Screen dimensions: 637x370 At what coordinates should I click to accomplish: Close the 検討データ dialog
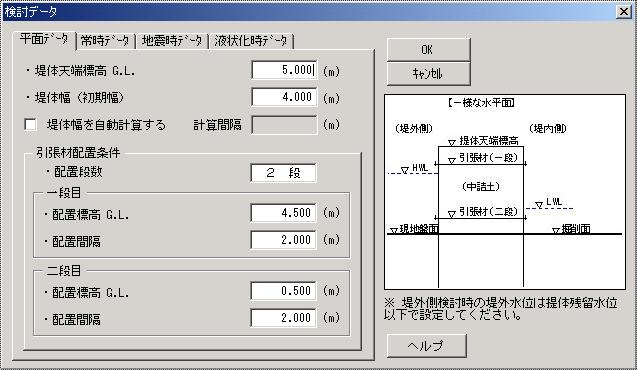coord(624,12)
